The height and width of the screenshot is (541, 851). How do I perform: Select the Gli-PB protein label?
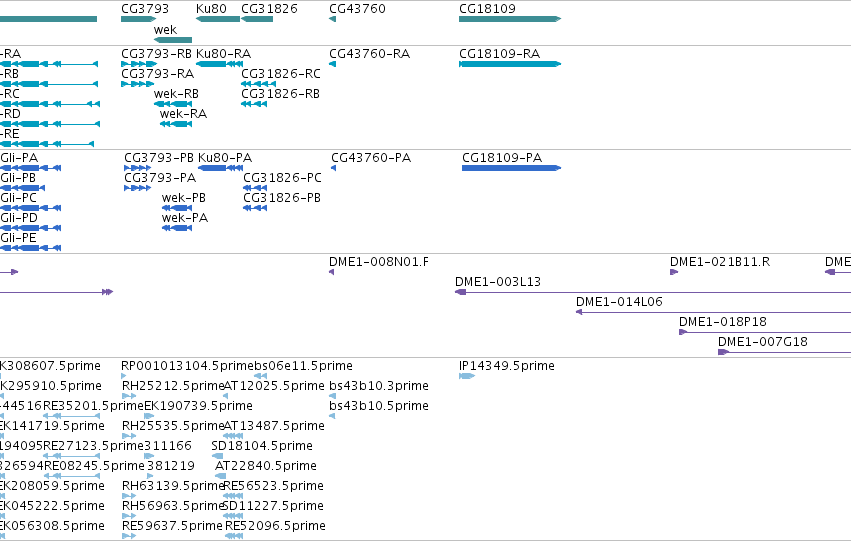coord(18,178)
